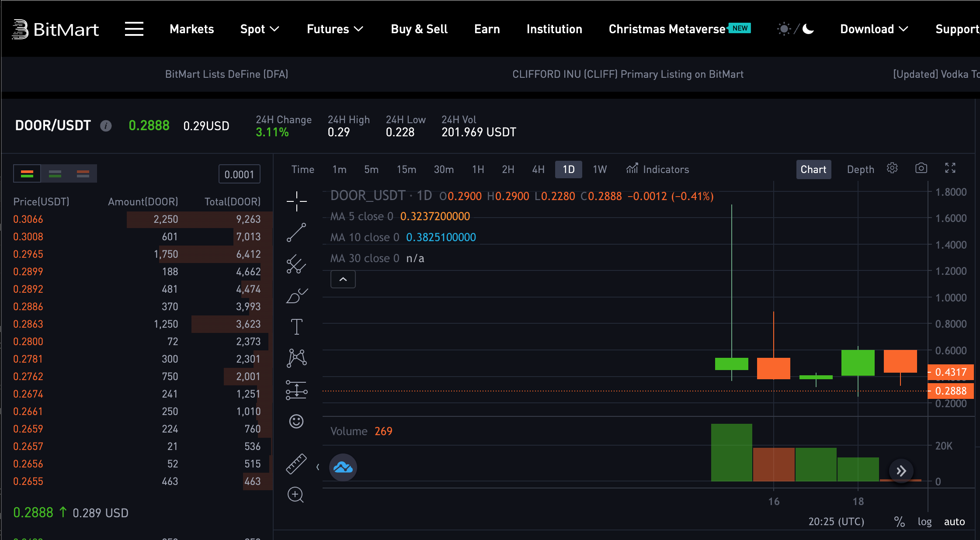The height and width of the screenshot is (540, 980).
Task: Toggle log scale on price axis
Action: point(924,522)
